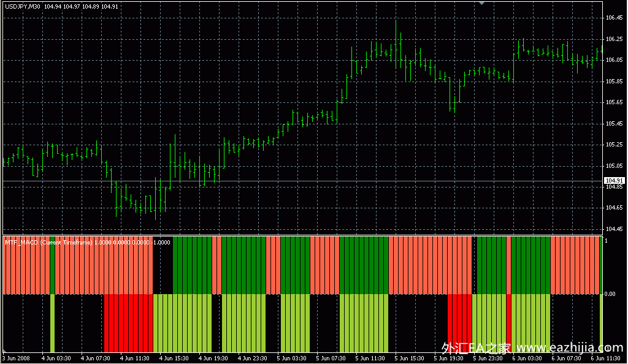
Task: Click the 105.85 price axis label
Action: (614, 82)
